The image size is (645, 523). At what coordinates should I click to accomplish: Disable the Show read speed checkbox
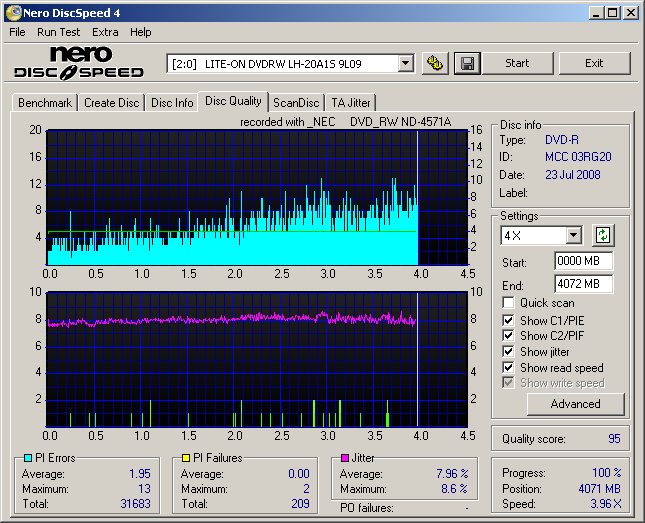click(509, 367)
